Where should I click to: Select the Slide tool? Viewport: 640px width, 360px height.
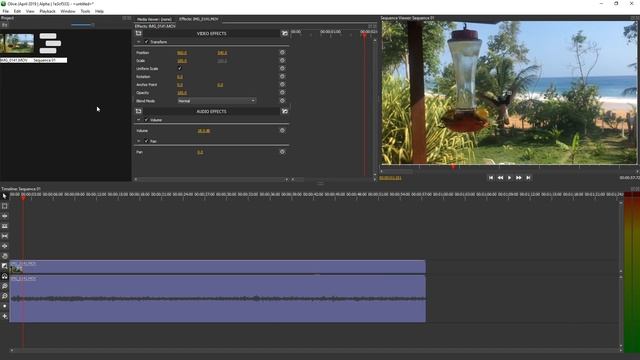(4, 246)
